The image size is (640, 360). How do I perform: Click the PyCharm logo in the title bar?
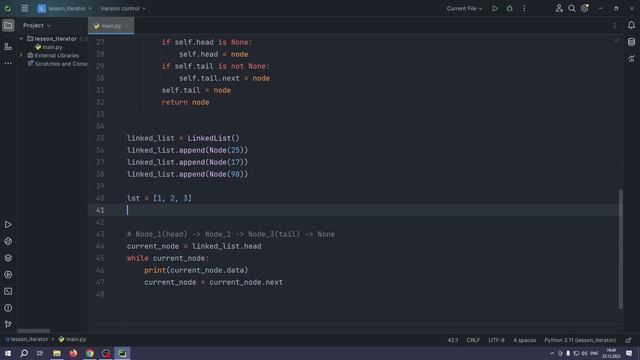point(8,8)
